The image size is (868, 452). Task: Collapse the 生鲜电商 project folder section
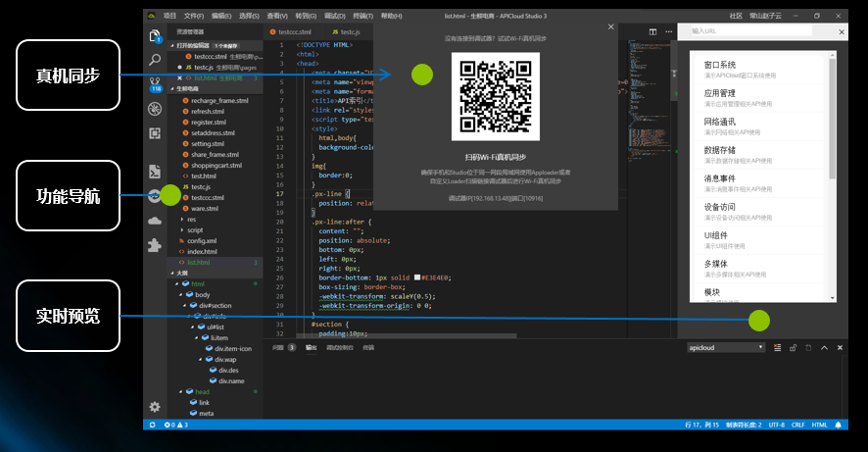(x=172, y=88)
